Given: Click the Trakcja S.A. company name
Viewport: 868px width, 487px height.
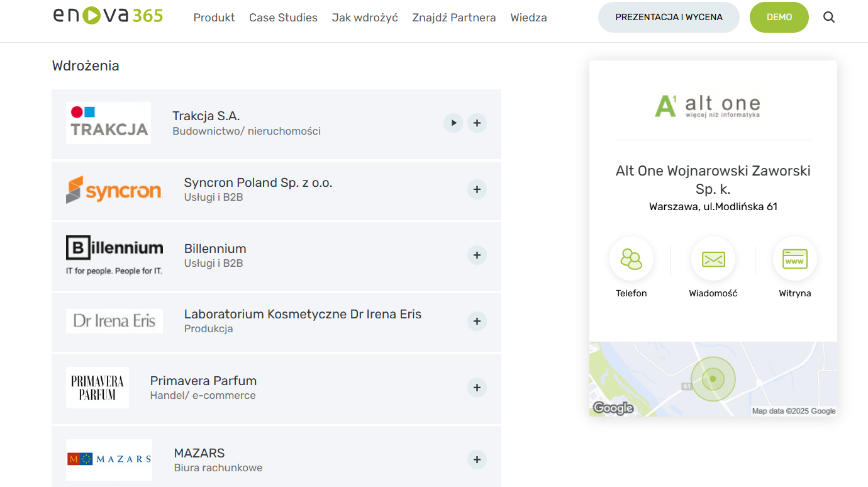Looking at the screenshot, I should point(206,116).
